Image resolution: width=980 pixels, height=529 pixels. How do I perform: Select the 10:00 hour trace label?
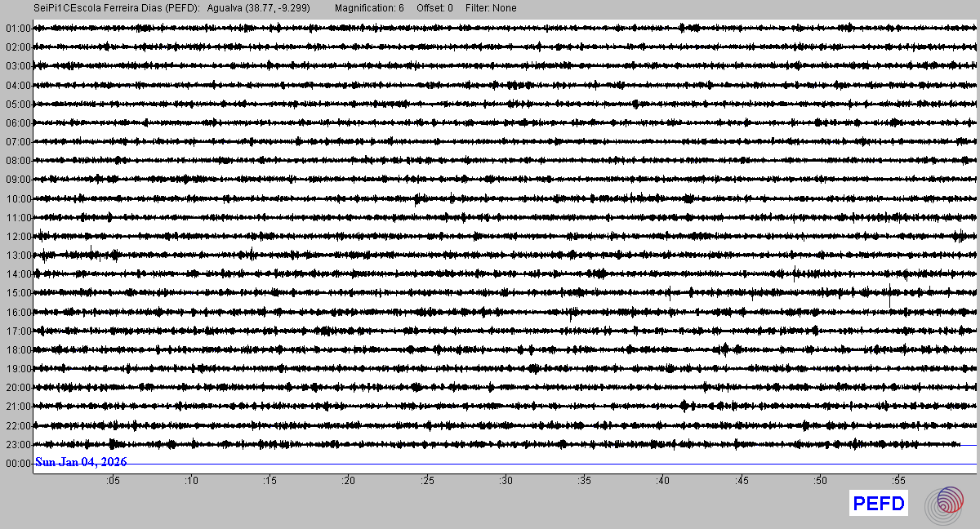pyautogui.click(x=17, y=199)
